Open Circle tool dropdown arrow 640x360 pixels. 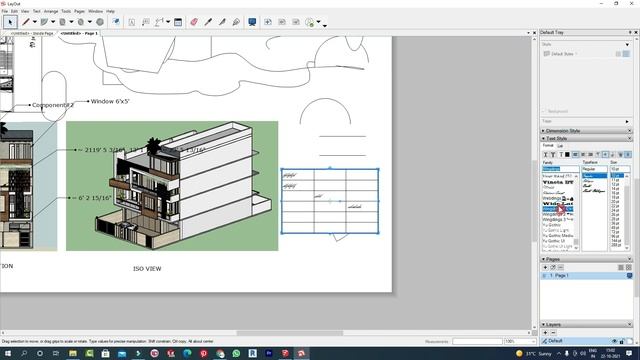89,22
